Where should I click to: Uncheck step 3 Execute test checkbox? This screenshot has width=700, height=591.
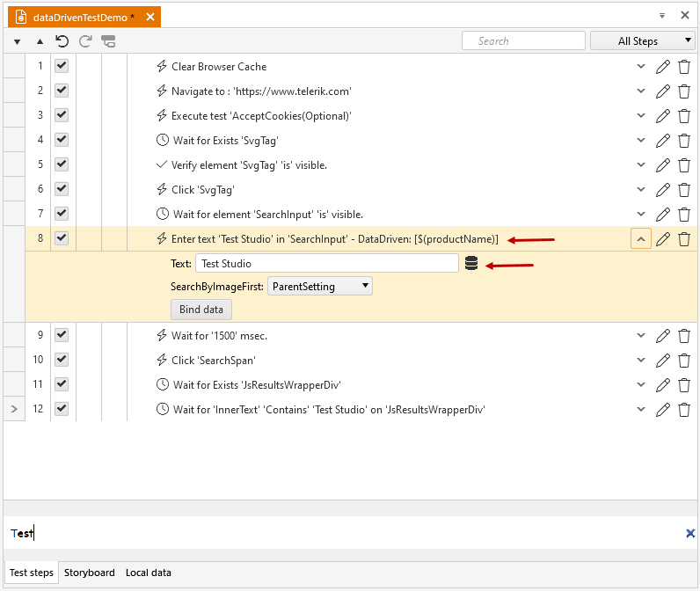coord(62,115)
